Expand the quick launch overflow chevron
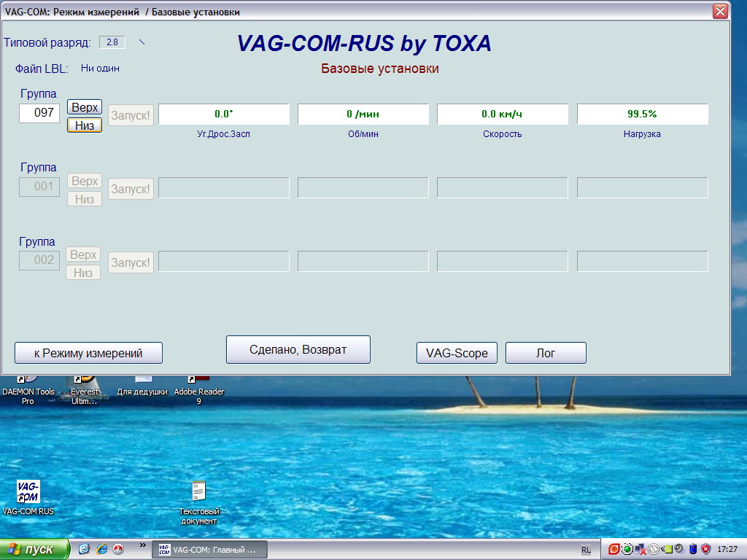The width and height of the screenshot is (747, 560). pyautogui.click(x=142, y=545)
